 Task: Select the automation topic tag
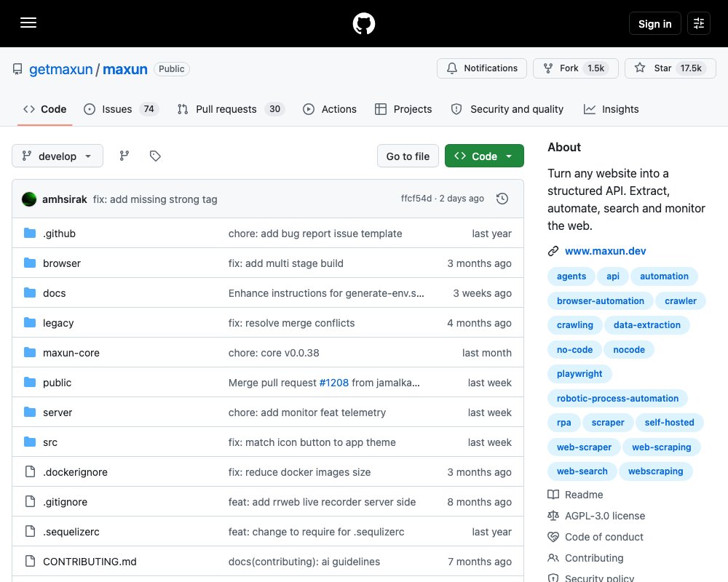pyautogui.click(x=664, y=276)
